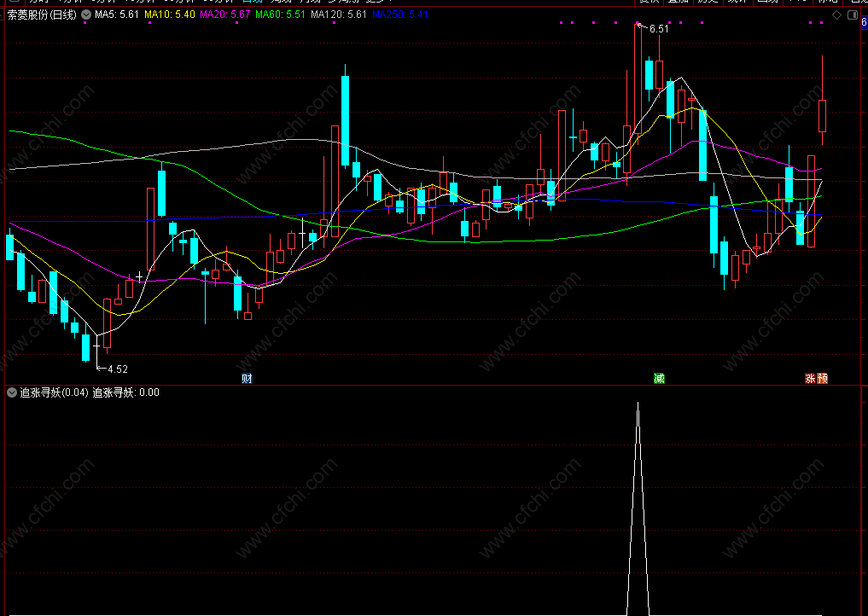Click the diamond icon at chart top-right
The image size is (868, 616).
point(837,15)
